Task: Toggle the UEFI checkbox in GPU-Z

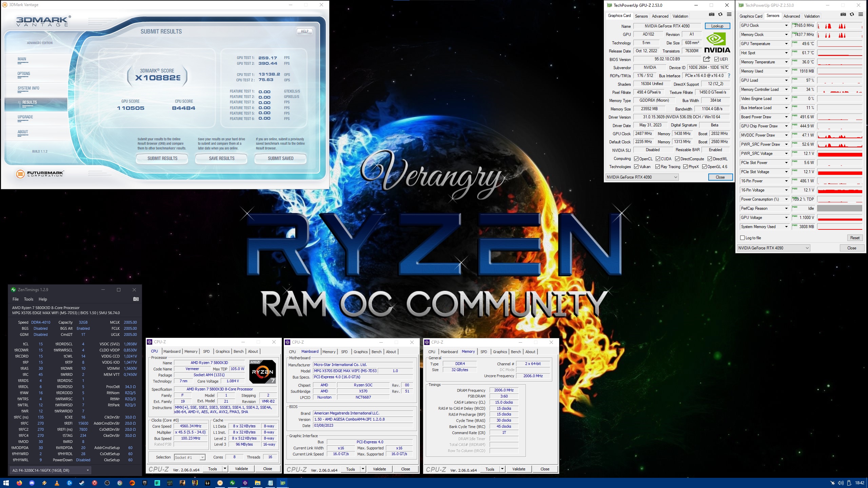Action: click(x=716, y=59)
